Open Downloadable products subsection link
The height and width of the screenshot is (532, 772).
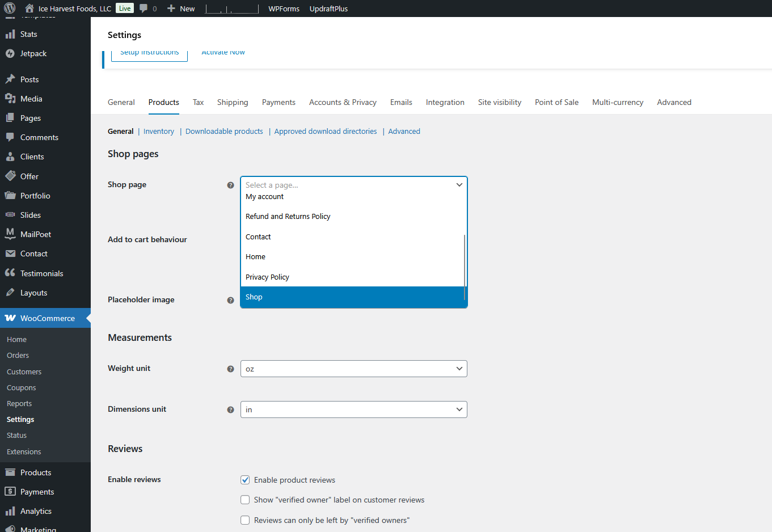coord(224,131)
